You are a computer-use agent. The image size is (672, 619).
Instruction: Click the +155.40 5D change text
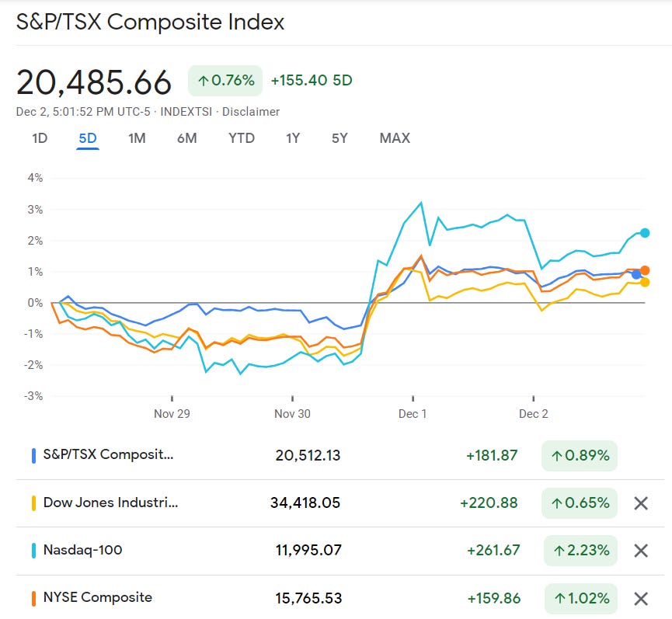point(312,81)
